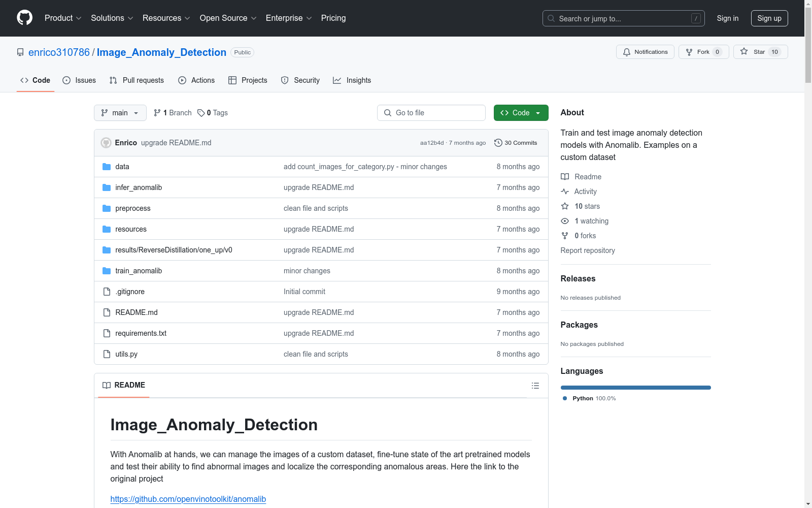Select the README tab header
The width and height of the screenshot is (812, 508).
tap(124, 386)
